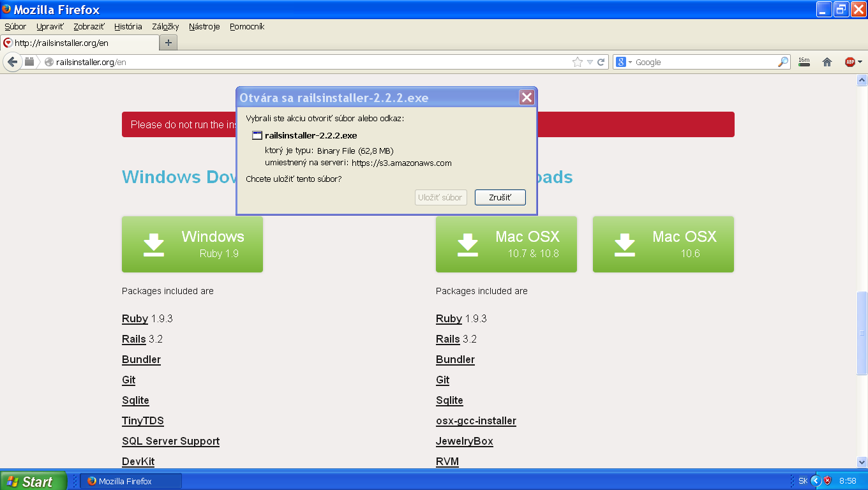Screen dimensions: 868x490
Task: Open the Súbor menu
Action: click(x=15, y=27)
